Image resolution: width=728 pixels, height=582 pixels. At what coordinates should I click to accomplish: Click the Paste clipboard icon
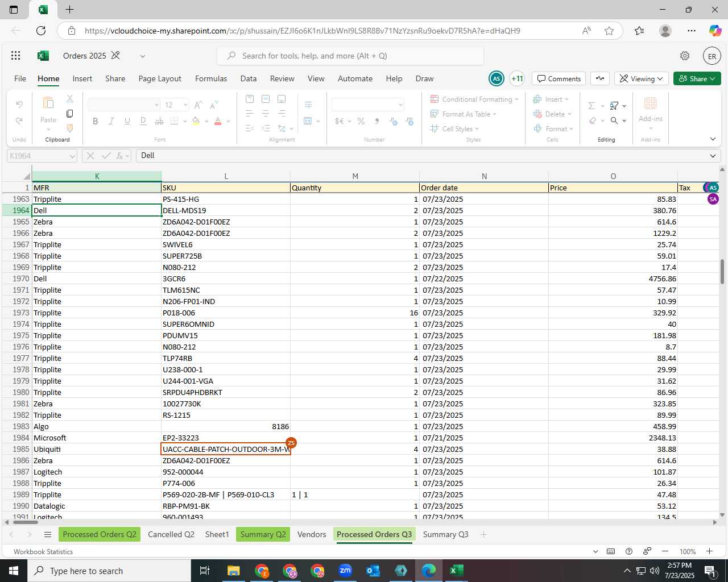pos(48,103)
